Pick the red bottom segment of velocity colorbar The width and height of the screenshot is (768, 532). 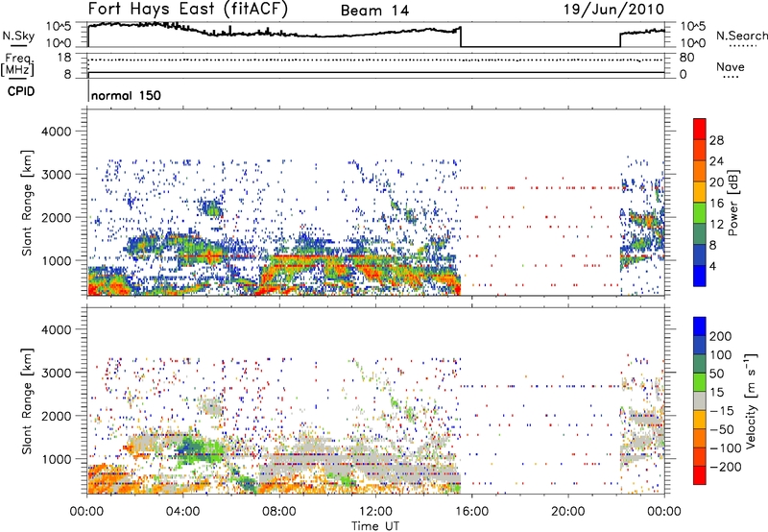700,475
